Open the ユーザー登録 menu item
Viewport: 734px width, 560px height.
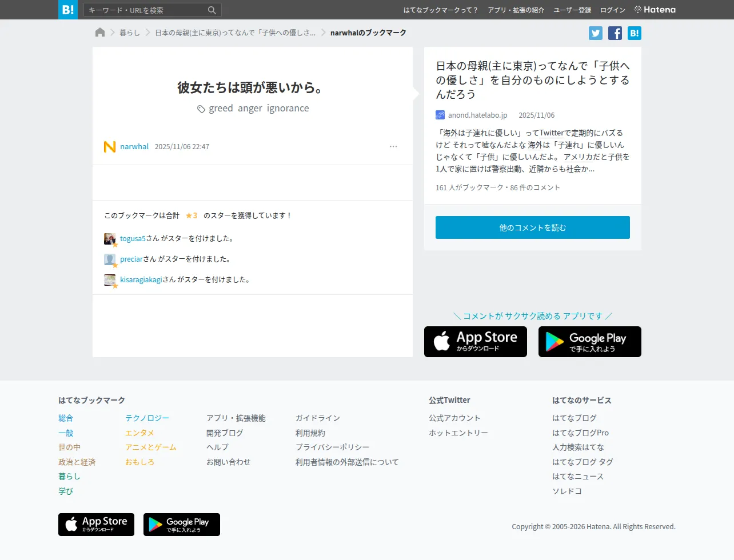572,10
